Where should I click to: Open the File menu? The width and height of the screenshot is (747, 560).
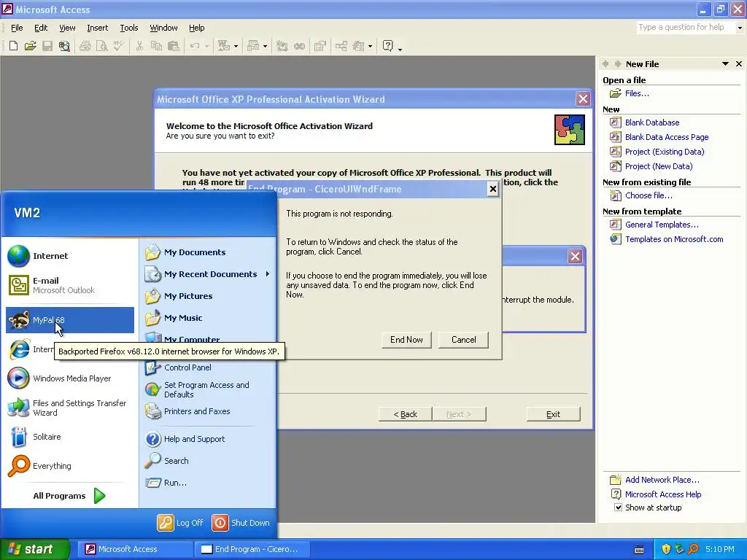pos(17,28)
